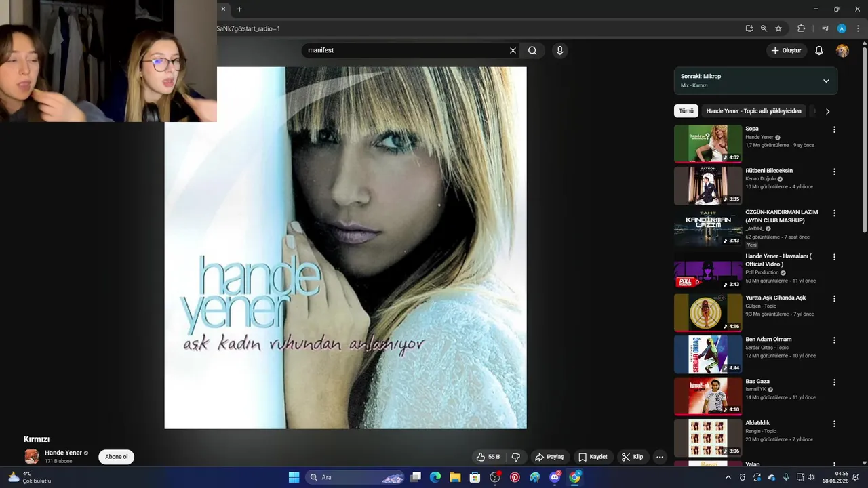Image resolution: width=868 pixels, height=488 pixels.
Task: Show more filter chips with right arrow
Action: [827, 111]
